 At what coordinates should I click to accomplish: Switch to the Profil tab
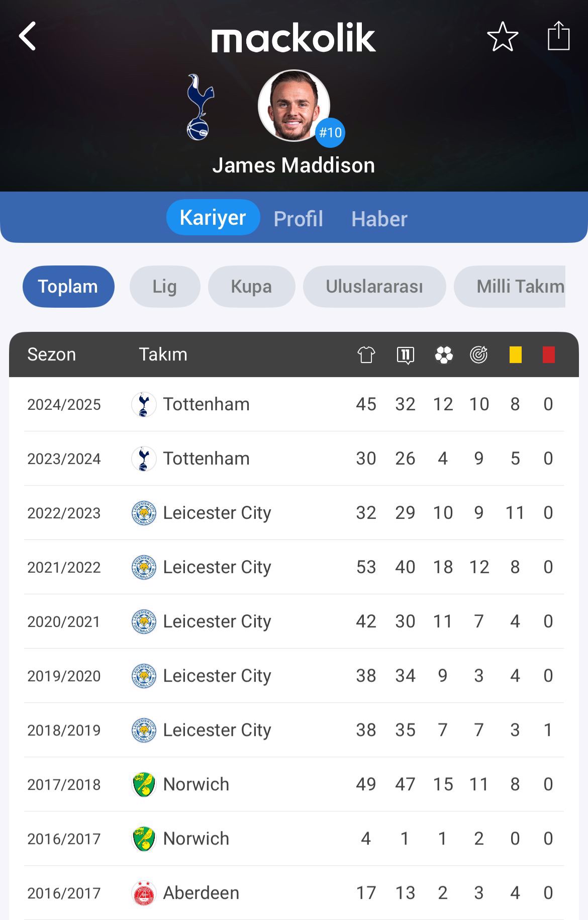click(299, 219)
